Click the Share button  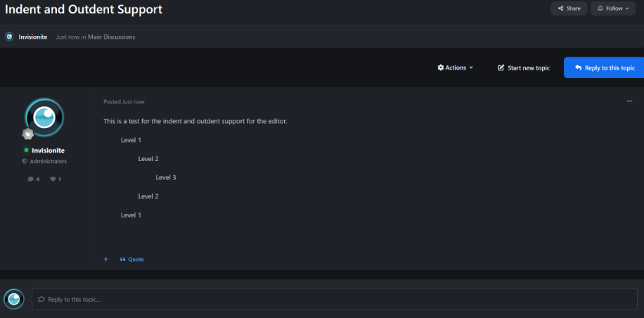[569, 8]
